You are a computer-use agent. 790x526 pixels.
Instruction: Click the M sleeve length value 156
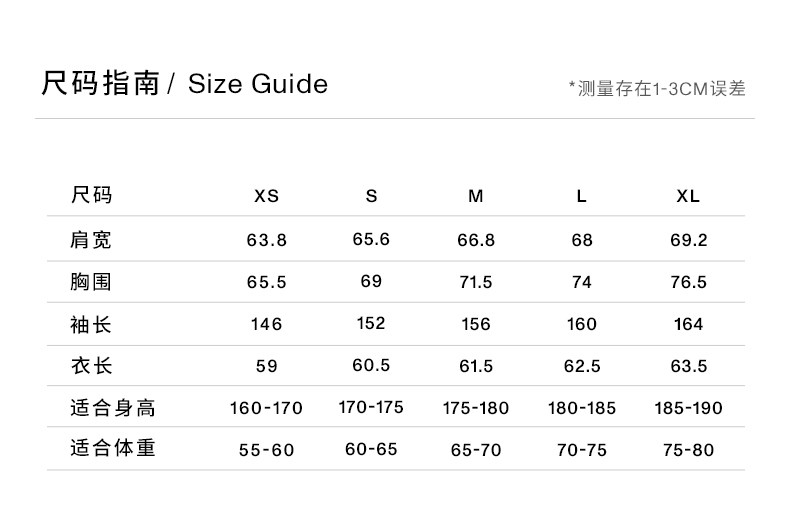[476, 324]
